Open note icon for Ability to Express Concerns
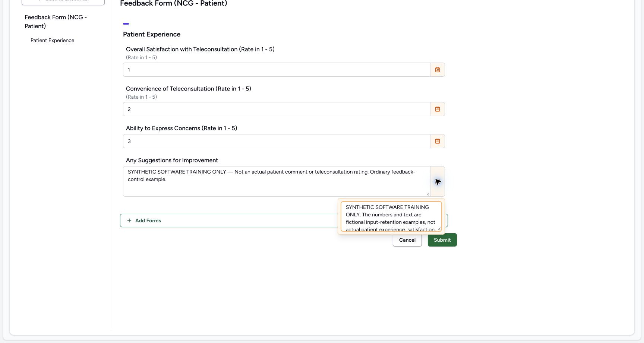Screen dimensions: 644x343 pyautogui.click(x=438, y=141)
